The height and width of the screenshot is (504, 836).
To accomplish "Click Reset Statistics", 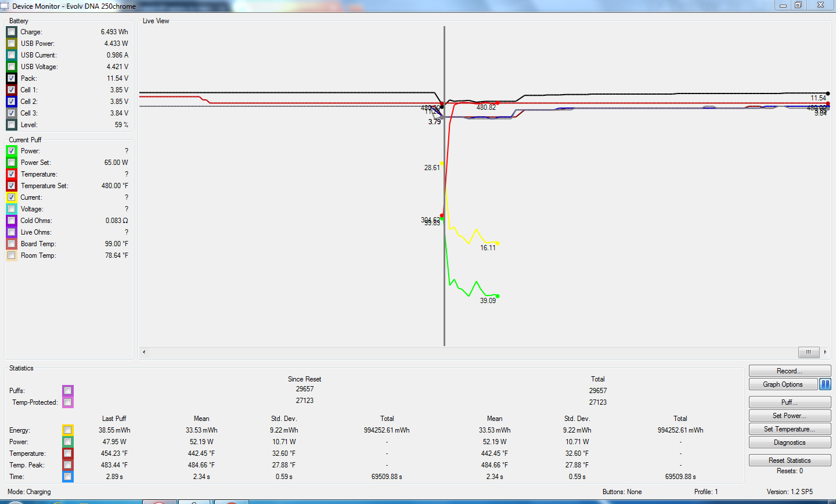I will tap(790, 460).
